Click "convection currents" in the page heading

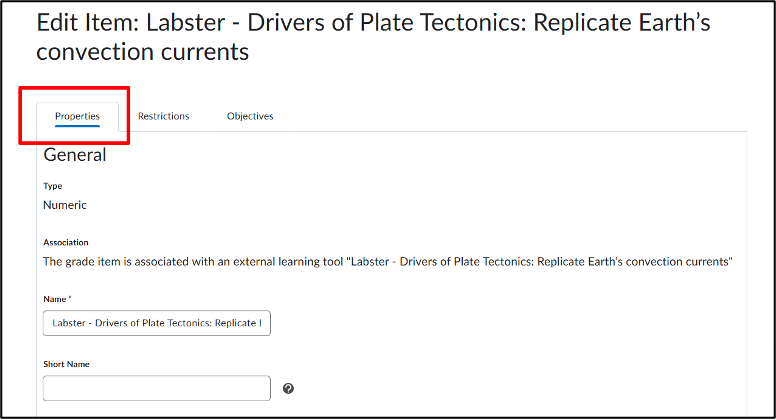pos(143,52)
